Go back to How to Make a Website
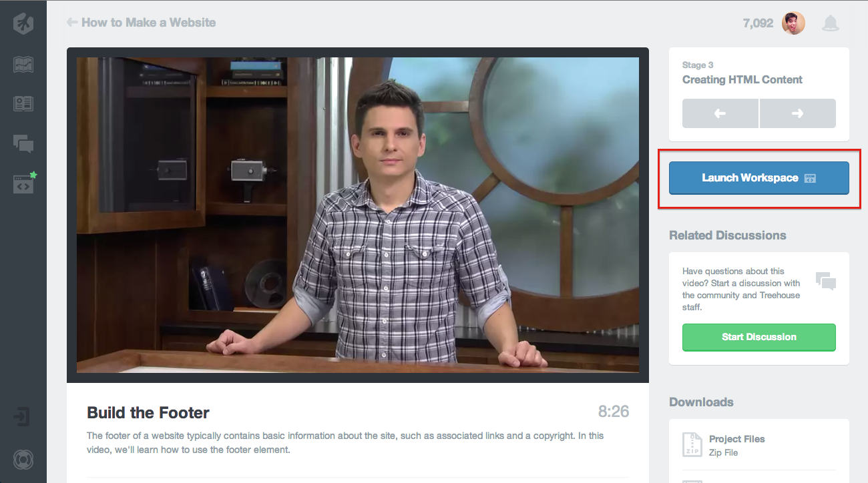This screenshot has width=868, height=483. point(142,22)
